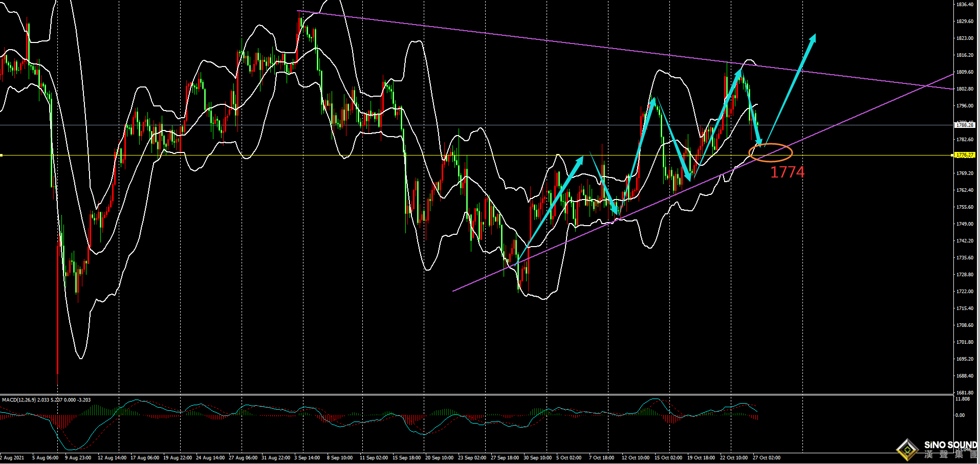Click the 1722.00 level on price scale

pos(965,292)
